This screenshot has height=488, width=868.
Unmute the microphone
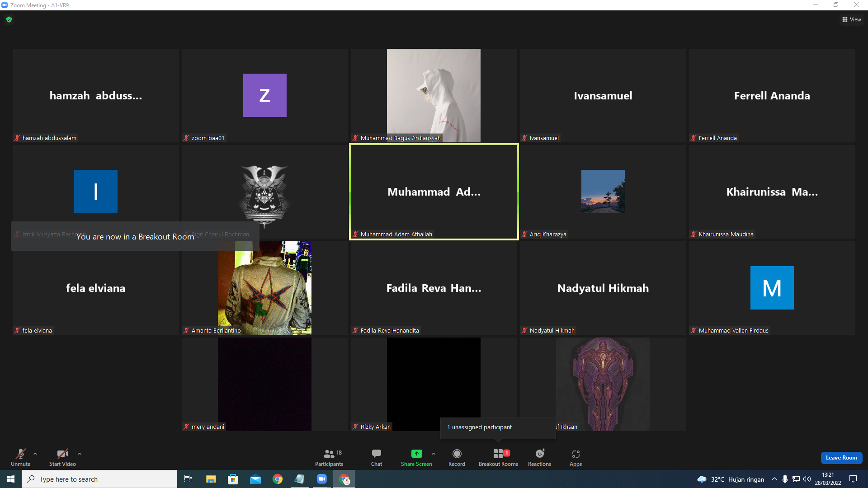point(21,457)
